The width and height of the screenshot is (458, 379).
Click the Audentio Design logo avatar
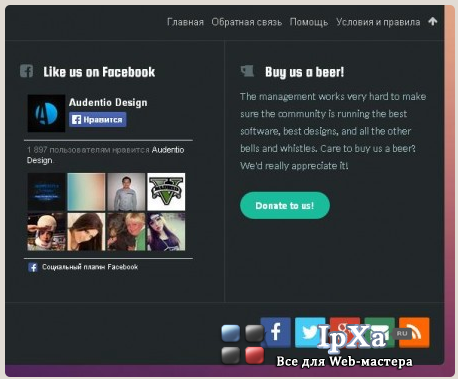click(x=46, y=113)
